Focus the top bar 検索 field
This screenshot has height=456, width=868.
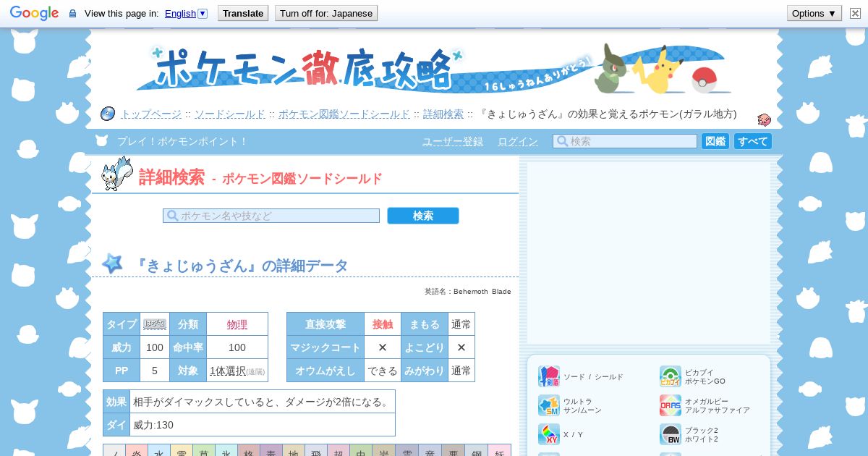pos(625,141)
